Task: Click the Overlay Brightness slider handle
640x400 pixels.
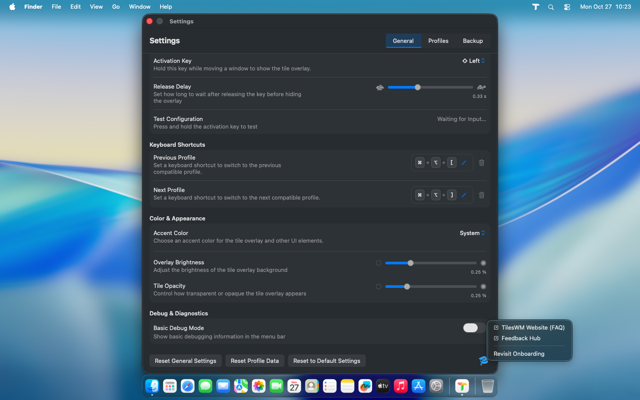Action: [x=411, y=263]
